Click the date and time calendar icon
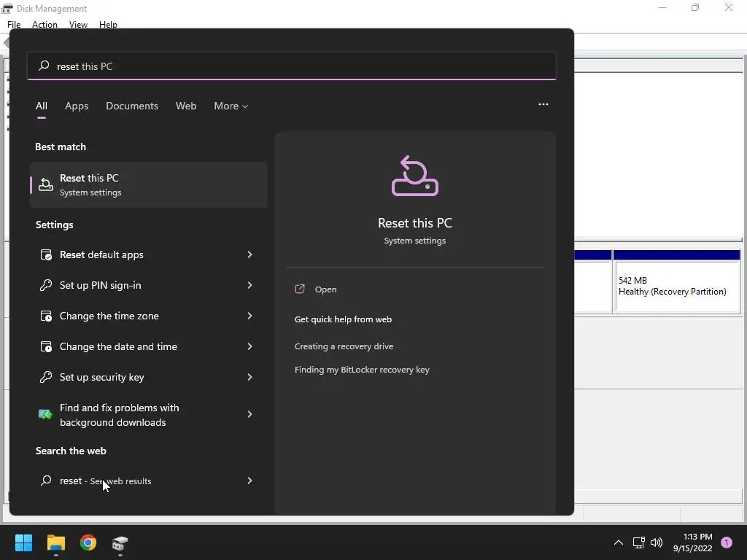 pos(46,346)
